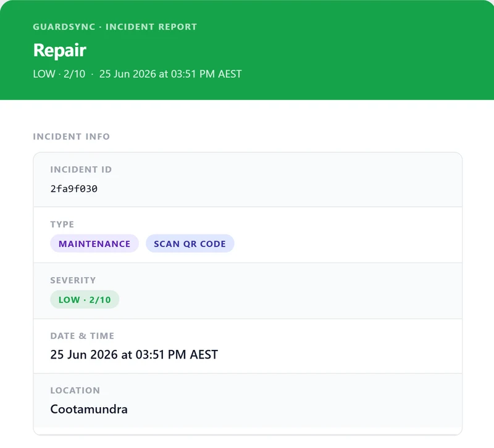Click the header line LOW · 2/10 · 25 Jun 2026
The width and height of the screenshot is (494, 448).
pyautogui.click(x=137, y=74)
